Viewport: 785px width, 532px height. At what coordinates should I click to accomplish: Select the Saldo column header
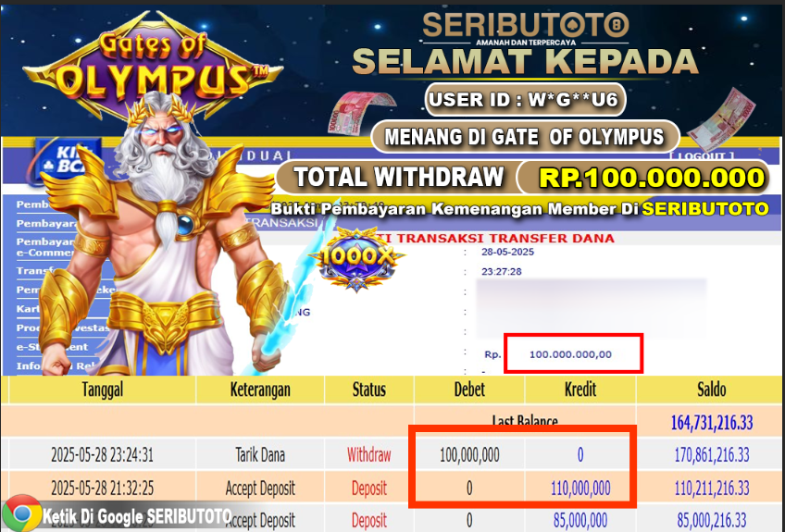pos(711,390)
